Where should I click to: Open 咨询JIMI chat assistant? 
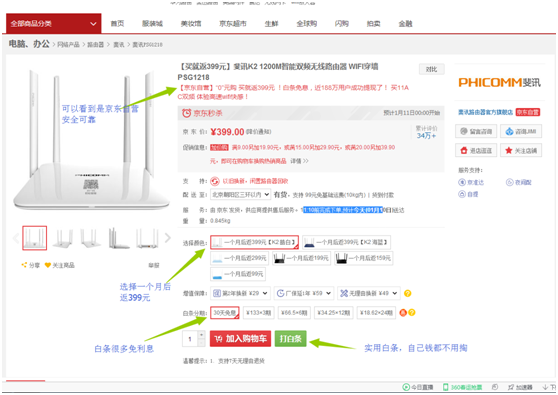(x=521, y=131)
